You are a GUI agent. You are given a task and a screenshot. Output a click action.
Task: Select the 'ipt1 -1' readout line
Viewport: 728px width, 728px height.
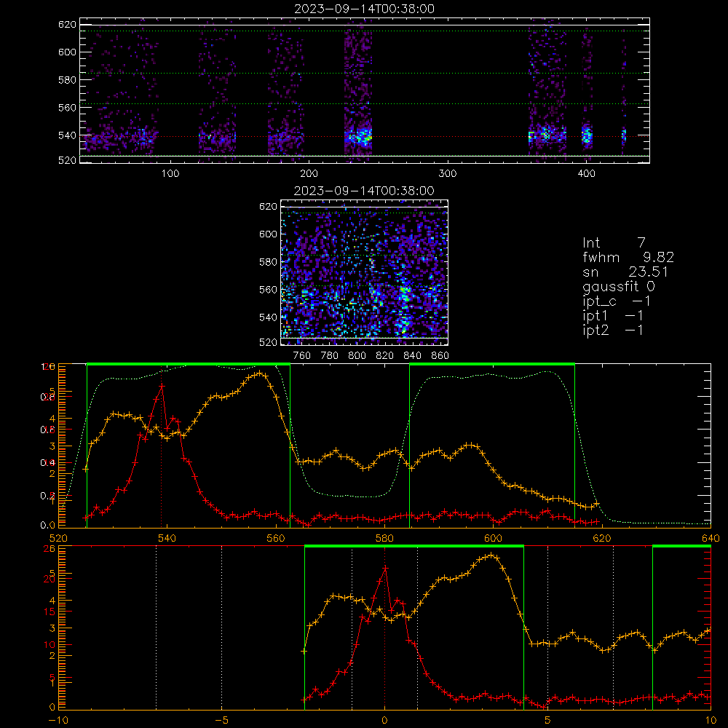tap(613, 316)
